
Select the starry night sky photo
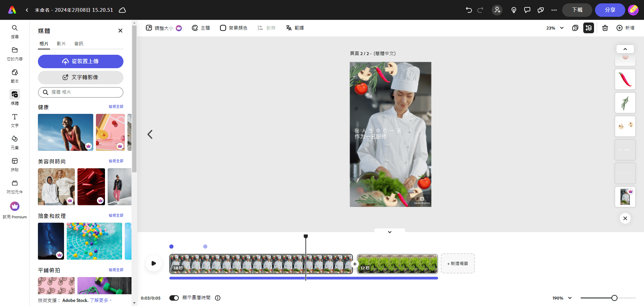[51, 241]
